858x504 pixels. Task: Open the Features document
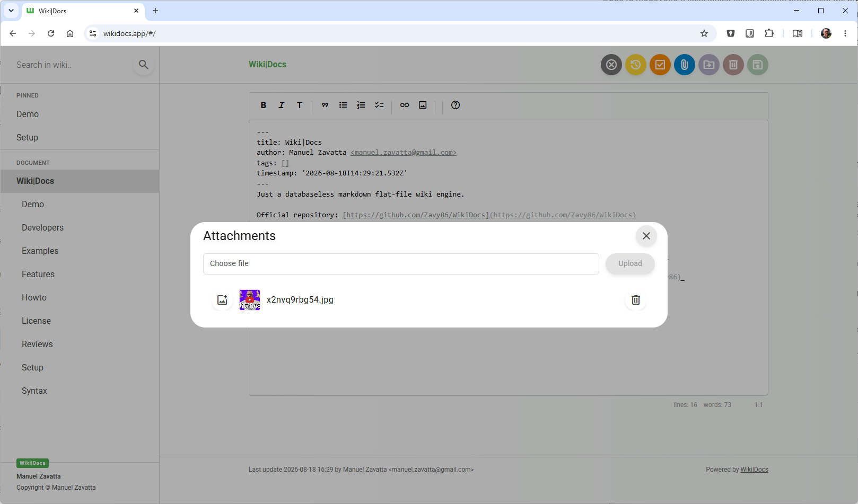pyautogui.click(x=80, y=274)
